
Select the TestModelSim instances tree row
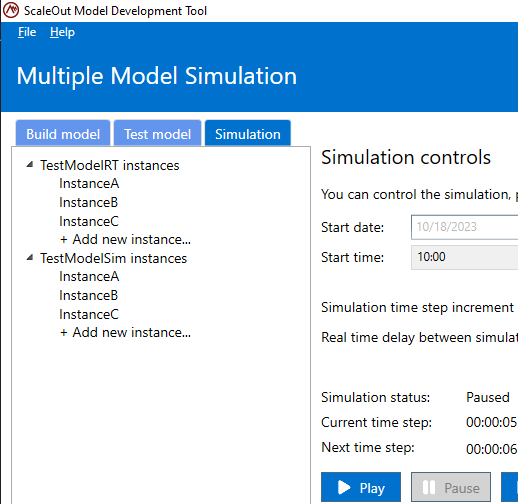click(114, 258)
